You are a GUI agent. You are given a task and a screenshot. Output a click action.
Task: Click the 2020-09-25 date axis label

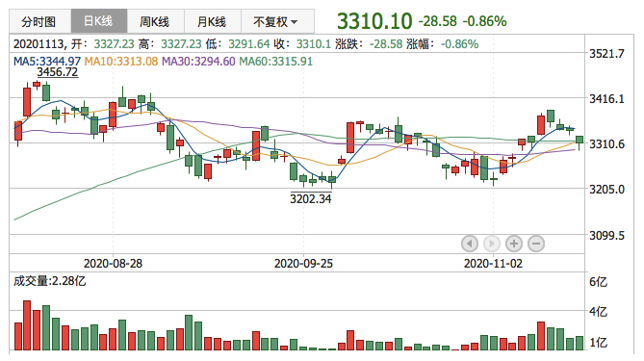coord(303,263)
